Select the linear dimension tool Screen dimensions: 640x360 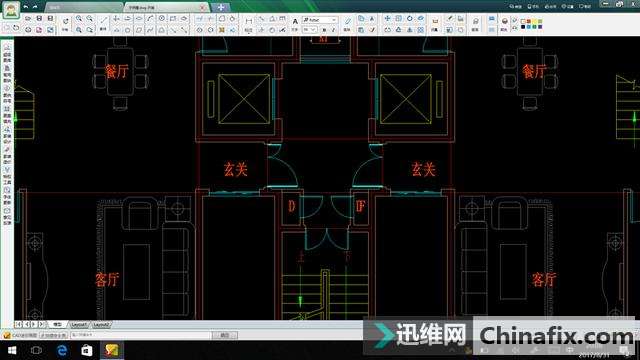point(249,20)
